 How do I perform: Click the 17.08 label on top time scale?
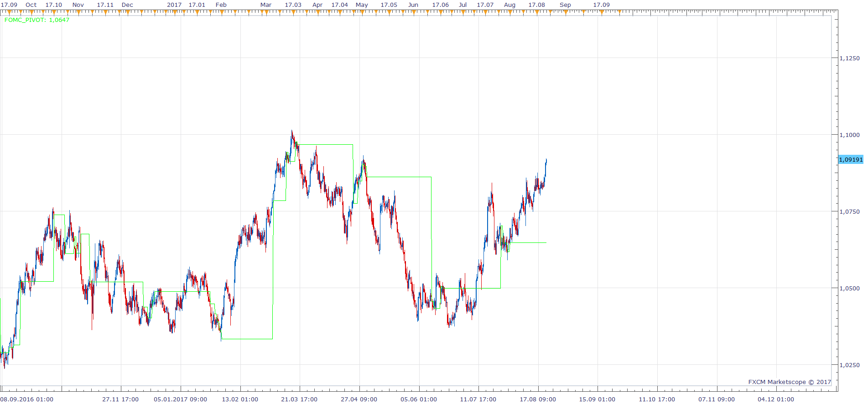click(x=537, y=5)
